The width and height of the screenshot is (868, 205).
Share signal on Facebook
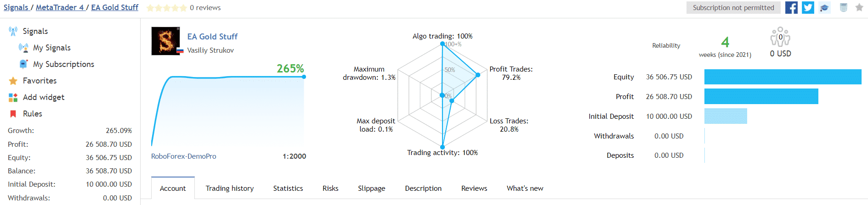coord(791,8)
